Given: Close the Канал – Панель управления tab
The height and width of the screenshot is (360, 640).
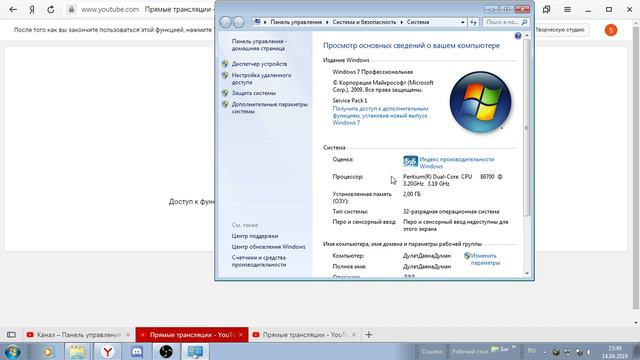Looking at the screenshot, I should [128, 335].
